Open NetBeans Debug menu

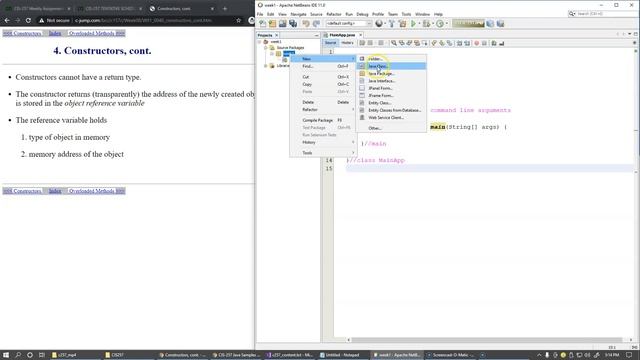pos(362,14)
